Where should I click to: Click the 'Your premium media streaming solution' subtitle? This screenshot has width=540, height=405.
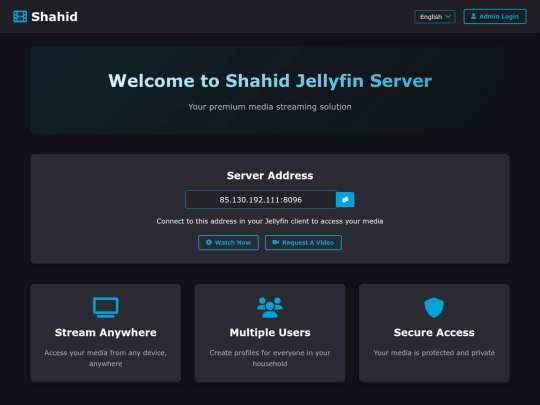(x=270, y=107)
